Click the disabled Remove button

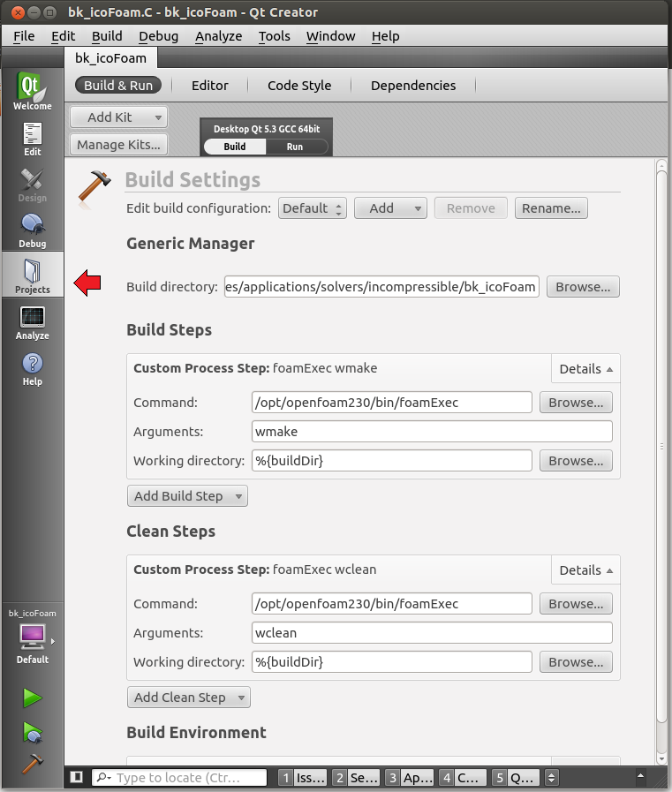[x=471, y=208]
